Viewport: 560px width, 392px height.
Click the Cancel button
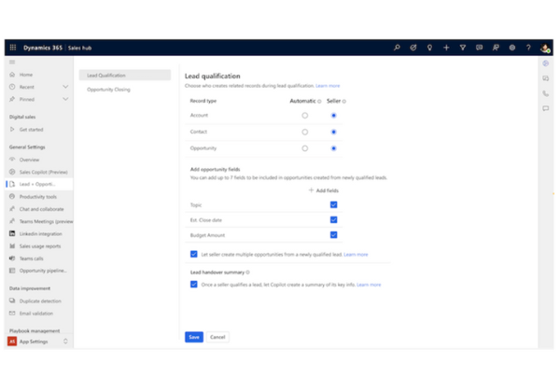click(217, 337)
